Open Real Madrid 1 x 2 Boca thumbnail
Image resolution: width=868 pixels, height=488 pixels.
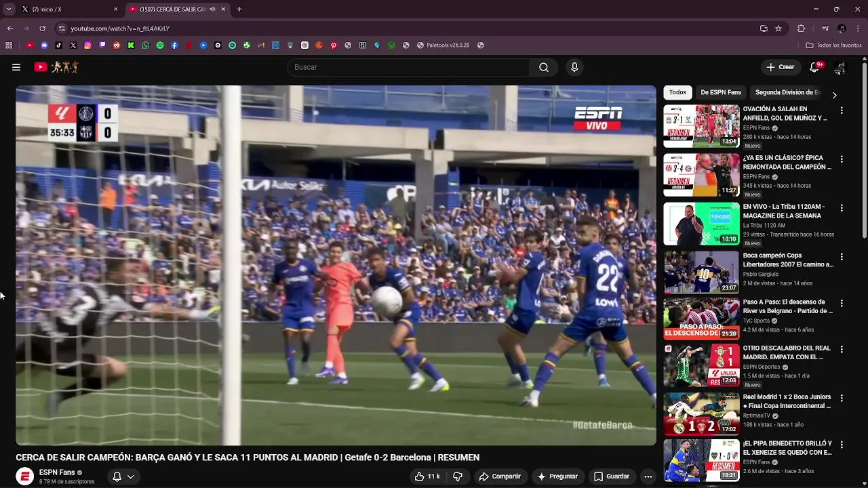coord(701,413)
